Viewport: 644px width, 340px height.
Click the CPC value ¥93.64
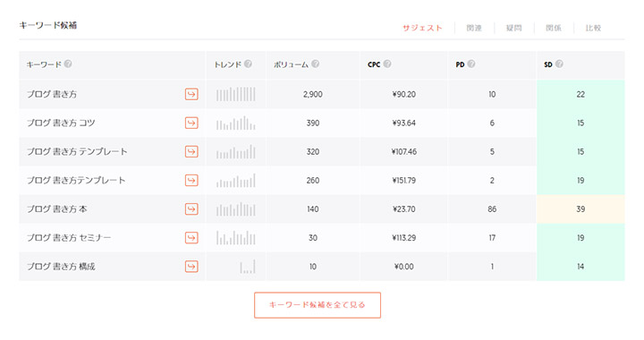[404, 123]
